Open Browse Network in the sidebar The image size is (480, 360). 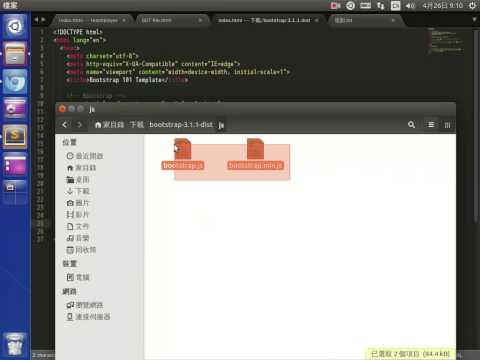pos(85,305)
